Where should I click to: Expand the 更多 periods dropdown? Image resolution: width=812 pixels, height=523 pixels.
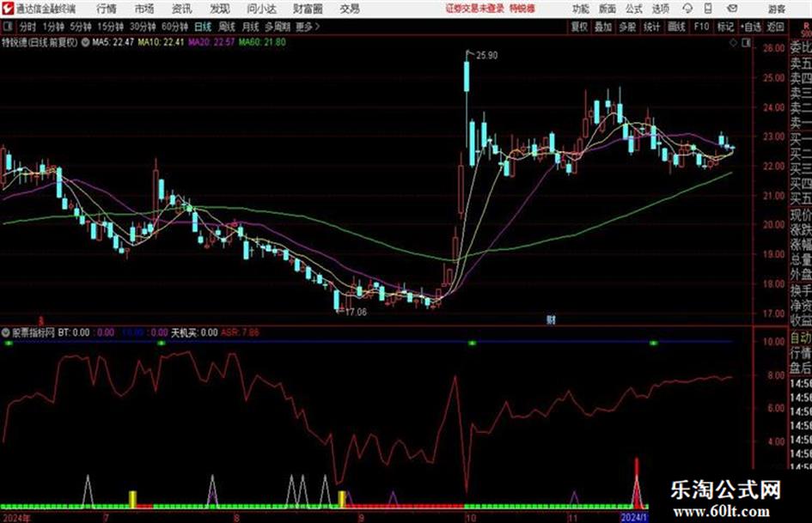pos(308,27)
